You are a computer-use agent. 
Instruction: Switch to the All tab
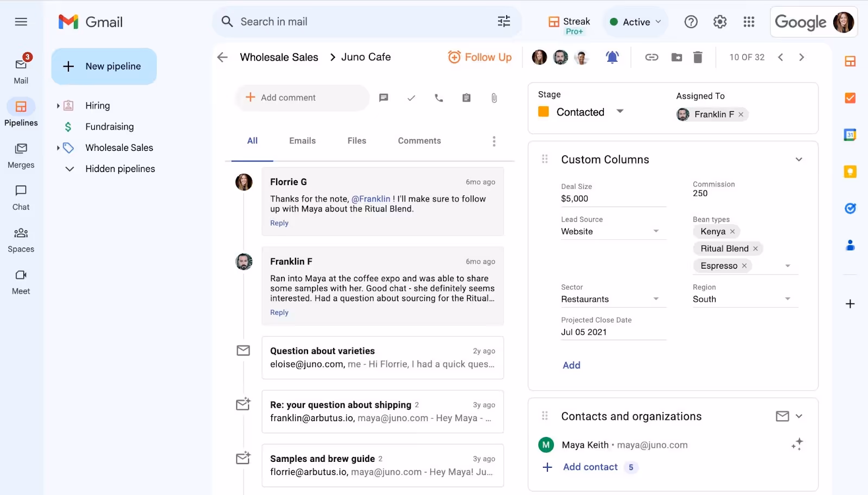(x=252, y=141)
